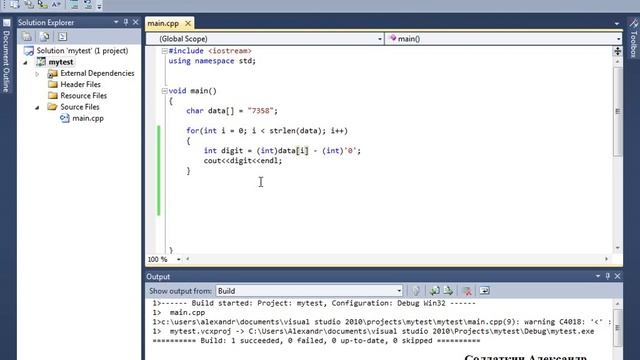Open the Toolbox side panel
Screen dimensions: 640x360
click(x=633, y=39)
